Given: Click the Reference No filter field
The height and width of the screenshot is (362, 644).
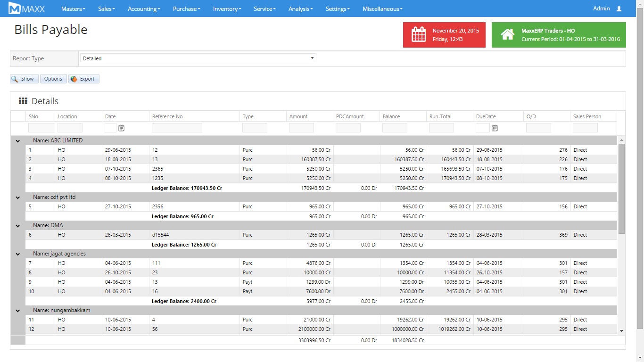Looking at the screenshot, I should [x=177, y=128].
